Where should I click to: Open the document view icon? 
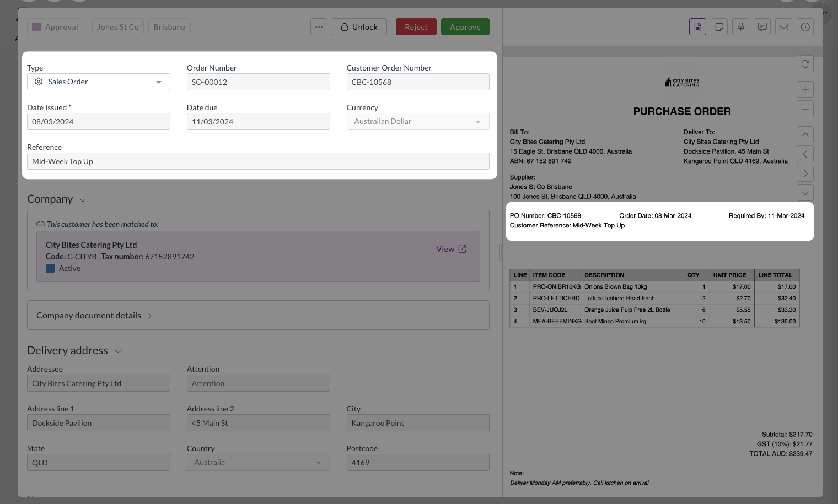[x=697, y=27]
